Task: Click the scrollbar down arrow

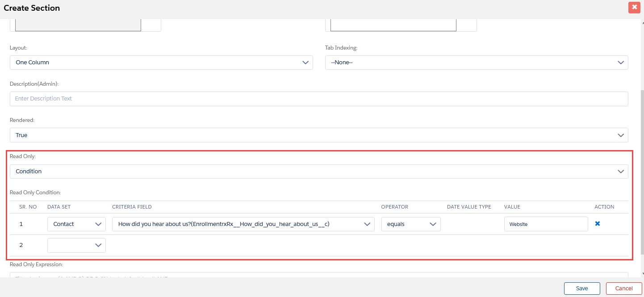Action: [x=642, y=274]
